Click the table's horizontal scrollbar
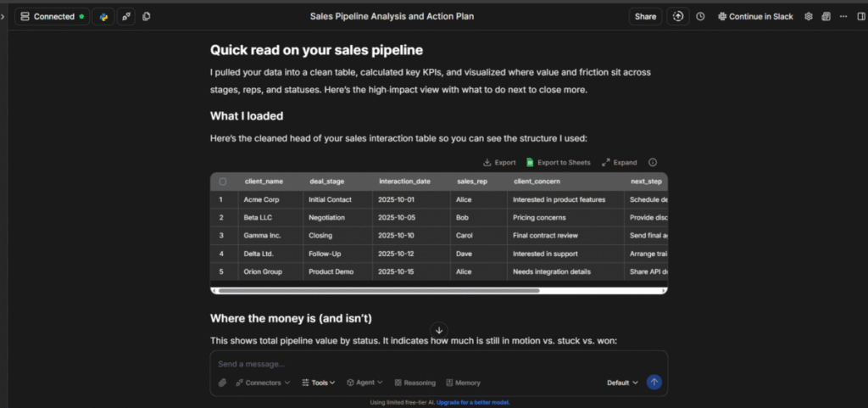The image size is (868, 408). (x=377, y=290)
